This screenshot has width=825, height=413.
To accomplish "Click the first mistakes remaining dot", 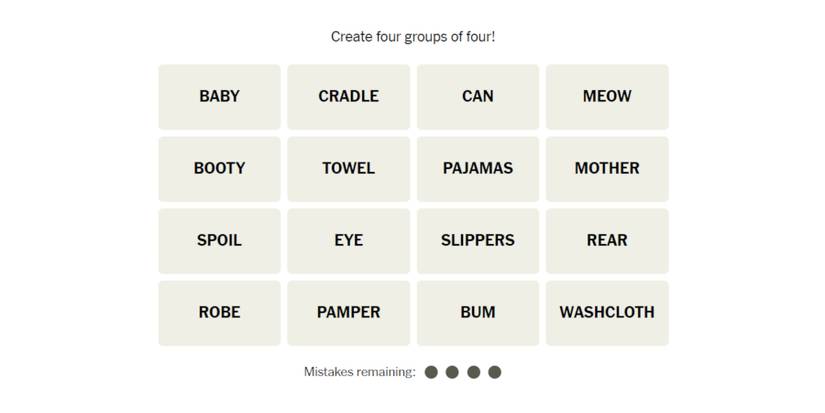I will (x=431, y=372).
